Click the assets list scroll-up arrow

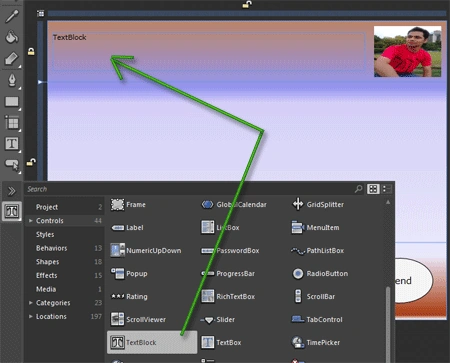pyautogui.click(x=388, y=202)
